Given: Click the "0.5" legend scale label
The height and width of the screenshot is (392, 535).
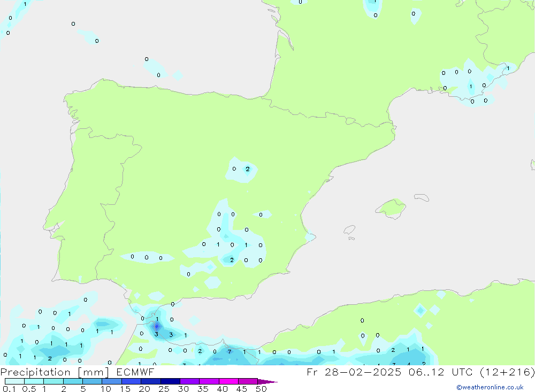Looking at the screenshot, I should click(29, 389).
